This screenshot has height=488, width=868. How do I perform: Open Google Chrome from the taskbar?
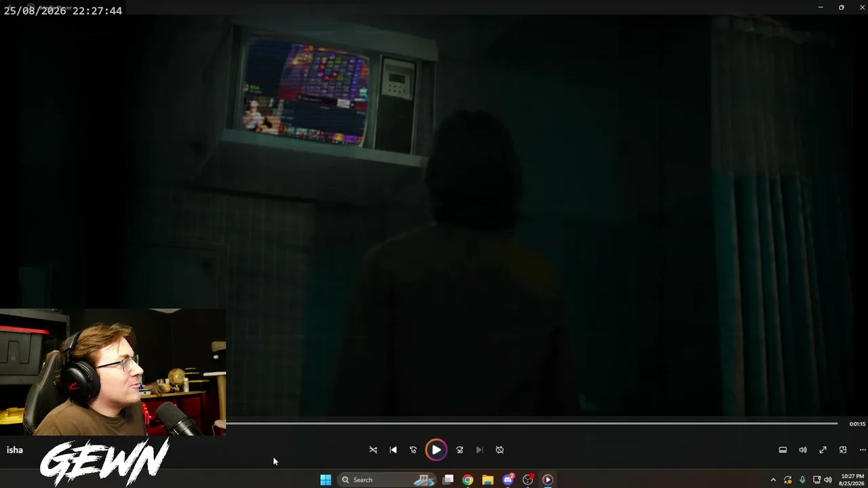[x=468, y=480]
